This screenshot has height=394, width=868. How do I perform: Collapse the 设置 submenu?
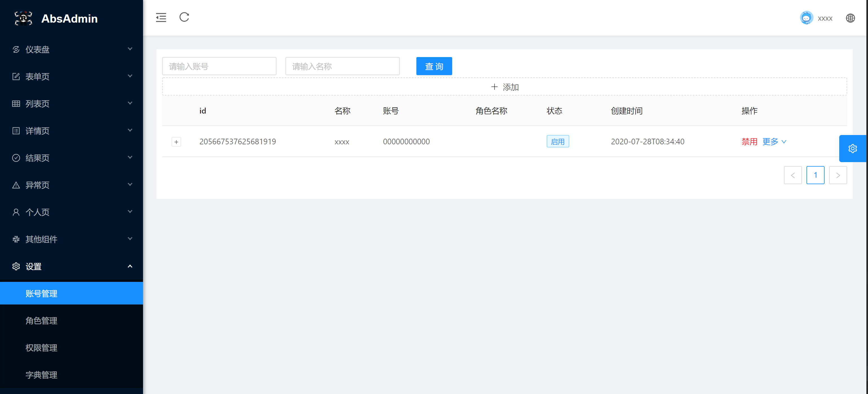[71, 266]
